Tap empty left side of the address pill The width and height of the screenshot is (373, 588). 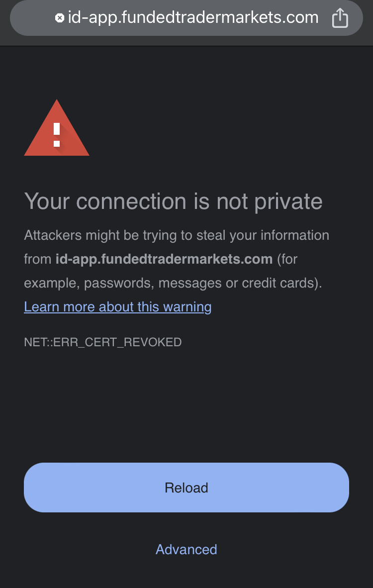[x=34, y=17]
